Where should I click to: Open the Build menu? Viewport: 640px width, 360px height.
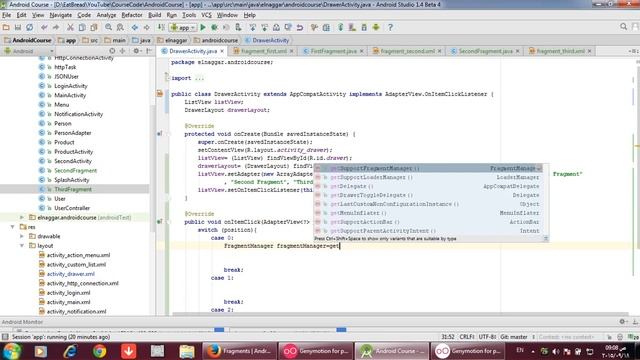[x=155, y=15]
